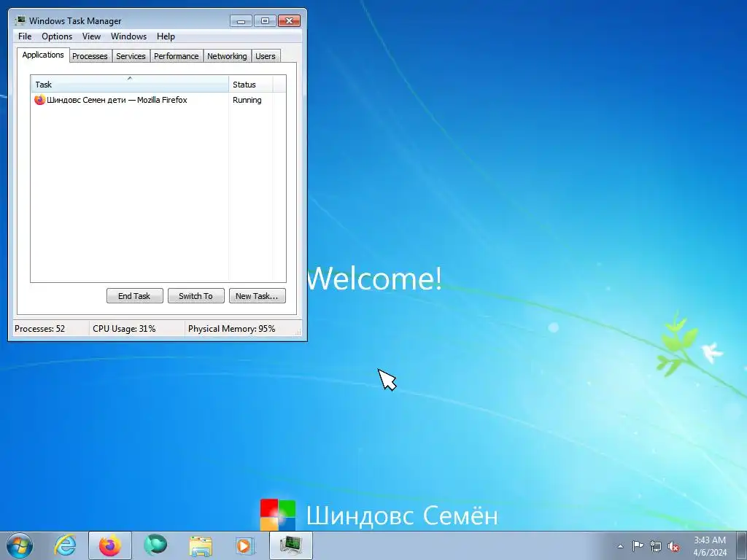Maximize the Task Manager window

265,21
